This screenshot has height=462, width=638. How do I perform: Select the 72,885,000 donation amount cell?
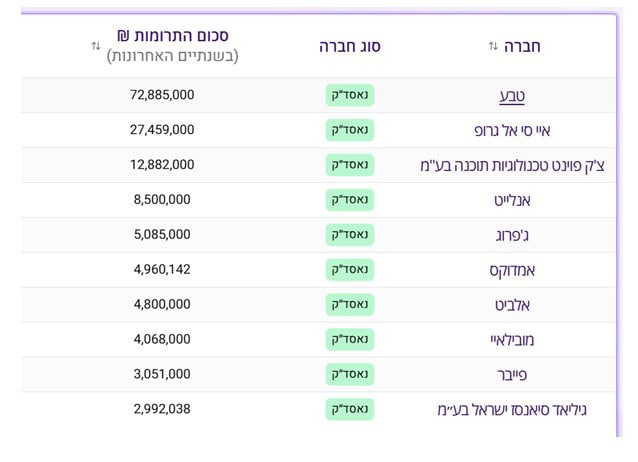pyautogui.click(x=163, y=95)
